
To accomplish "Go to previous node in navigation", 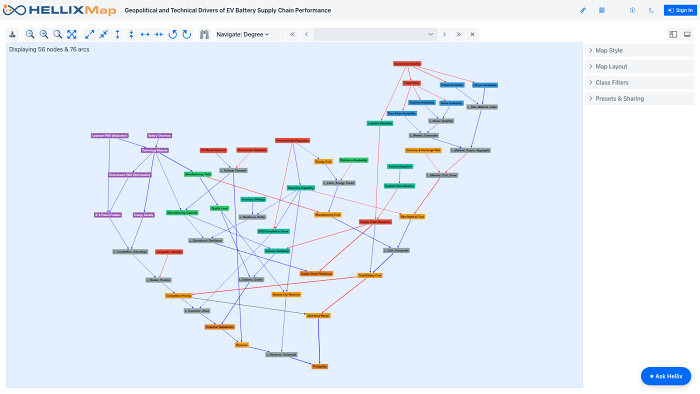I will 306,34.
